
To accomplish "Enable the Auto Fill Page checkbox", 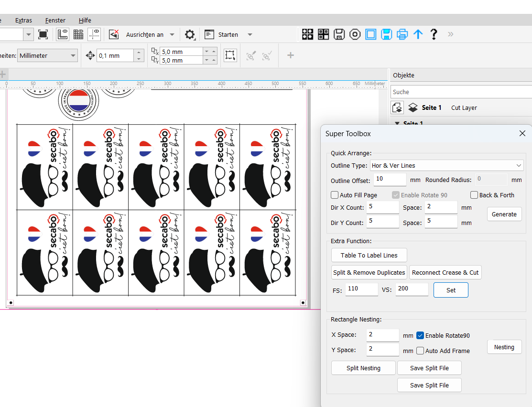I will (335, 195).
